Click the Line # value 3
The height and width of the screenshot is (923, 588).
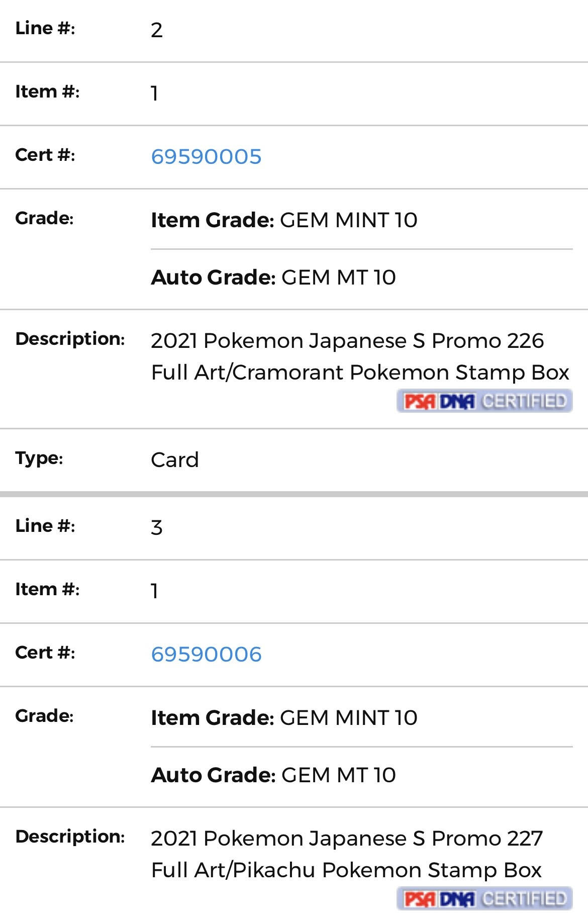[x=157, y=528]
